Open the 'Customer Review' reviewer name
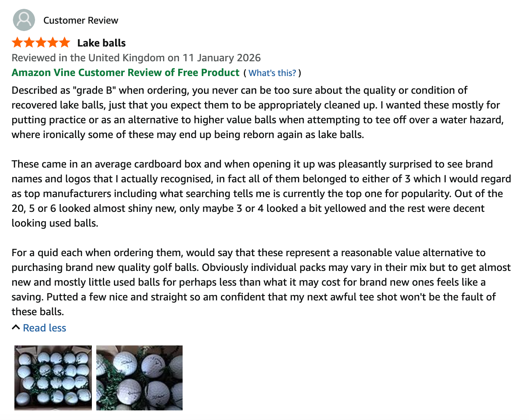Screen dimensions: 529x420 pyautogui.click(x=81, y=20)
